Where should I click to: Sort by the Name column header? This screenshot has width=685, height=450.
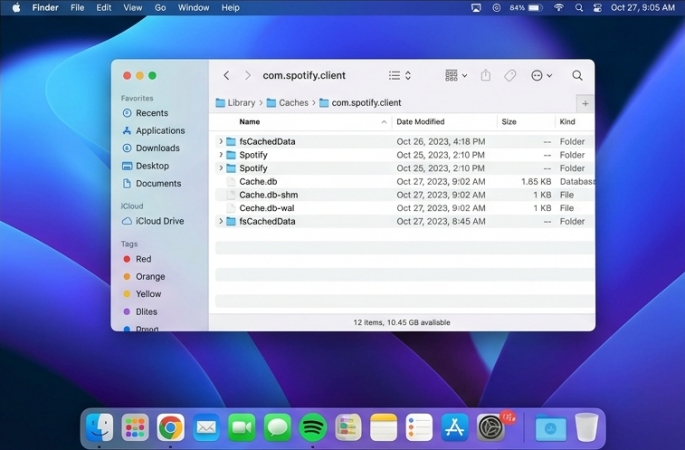(249, 122)
